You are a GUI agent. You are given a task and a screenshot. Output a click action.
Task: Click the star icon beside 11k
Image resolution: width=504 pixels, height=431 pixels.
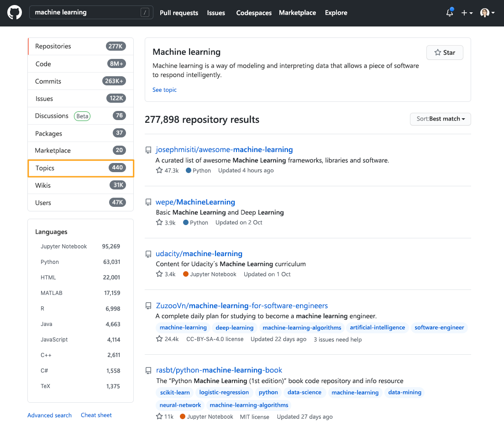click(159, 416)
